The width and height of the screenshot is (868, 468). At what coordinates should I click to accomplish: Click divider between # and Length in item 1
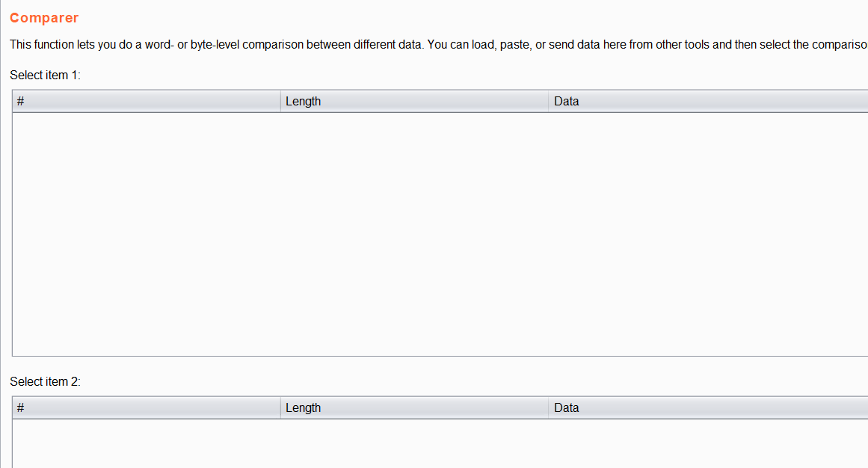(x=280, y=102)
